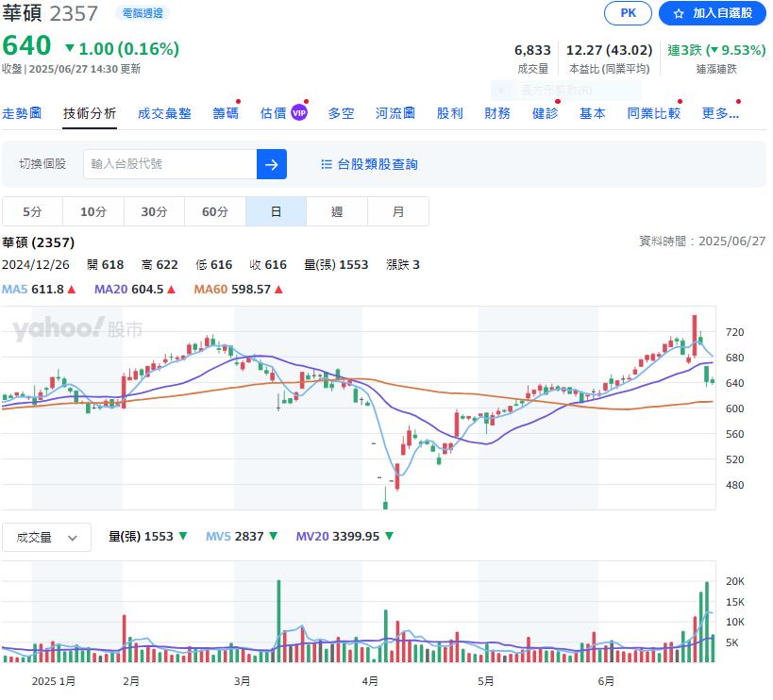Image resolution: width=773 pixels, height=700 pixels.
Task: Open the 財務 tab
Action: pos(496,113)
